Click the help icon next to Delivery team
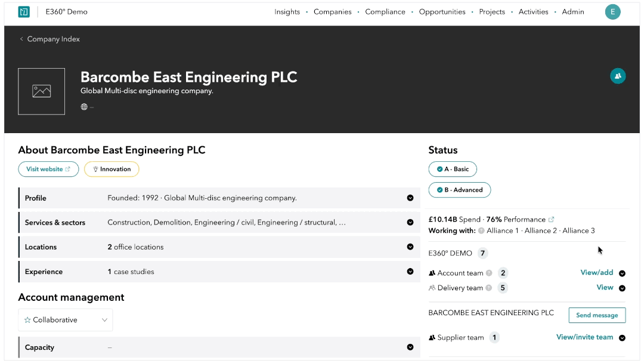 coord(488,288)
